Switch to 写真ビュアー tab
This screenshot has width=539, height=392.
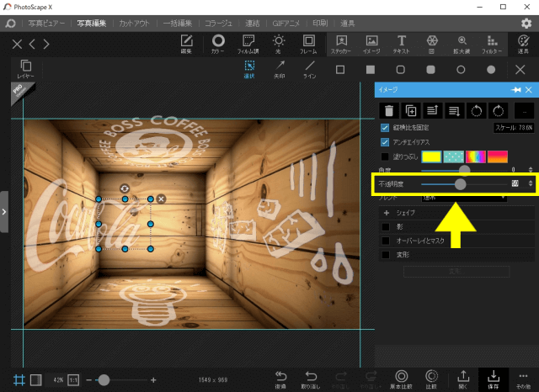46,24
